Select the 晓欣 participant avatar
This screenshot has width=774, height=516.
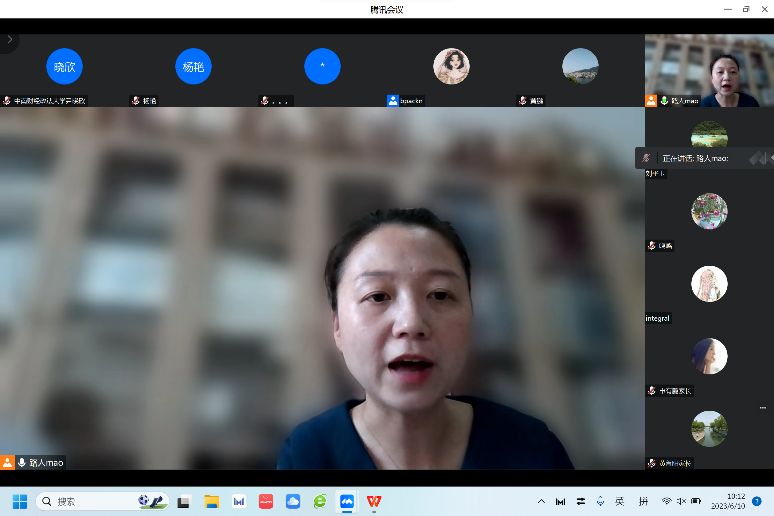point(64,66)
